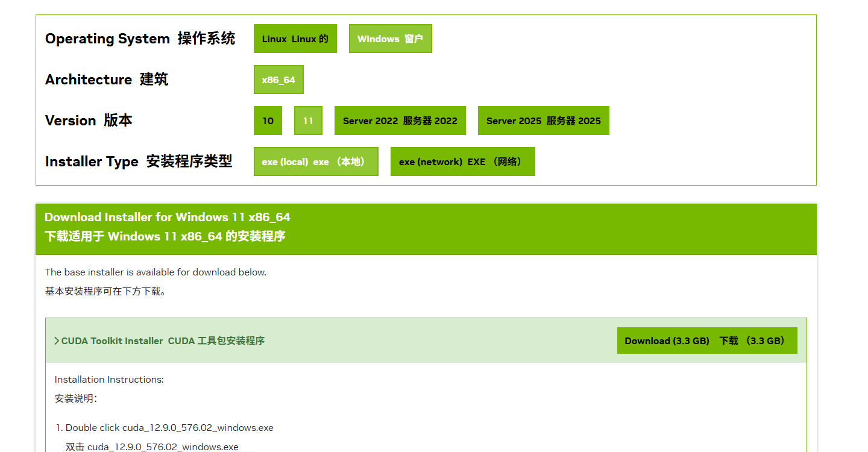The width and height of the screenshot is (868, 452).
Task: Click 'Download Installer for Windows 11 x86_64' header
Action: (x=168, y=217)
